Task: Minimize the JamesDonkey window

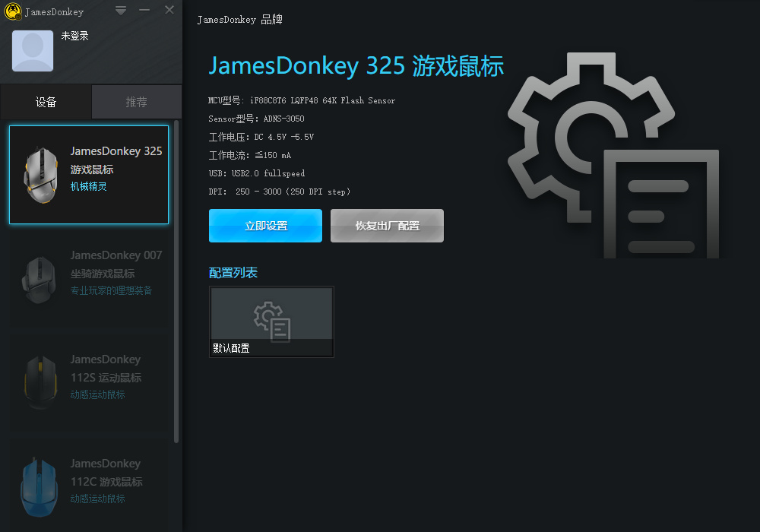Action: point(144,11)
